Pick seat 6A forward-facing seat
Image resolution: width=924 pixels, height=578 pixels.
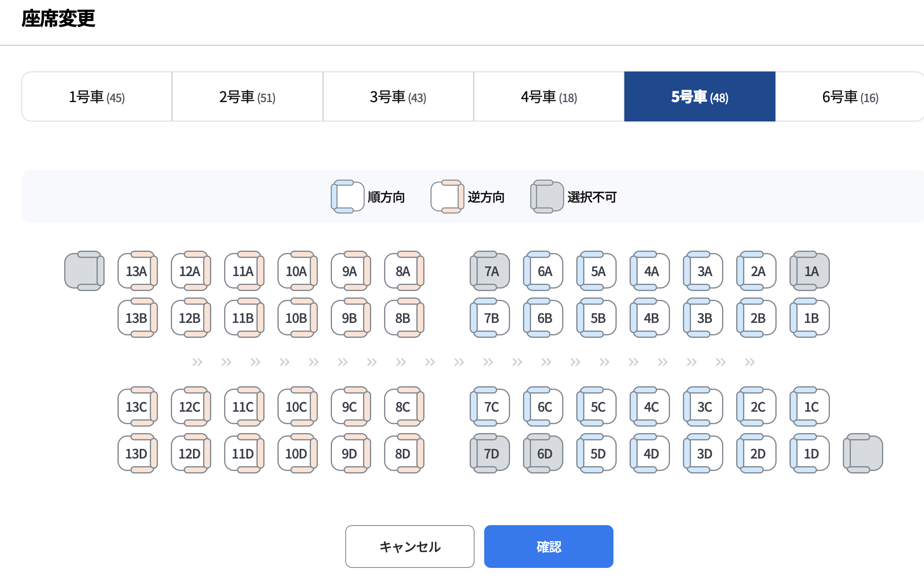coord(544,271)
